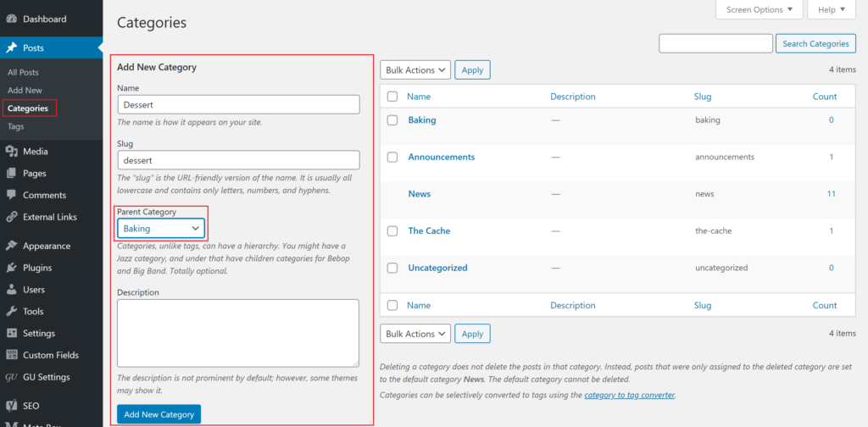The width and height of the screenshot is (868, 427).
Task: Open the Baking category link
Action: pos(422,120)
